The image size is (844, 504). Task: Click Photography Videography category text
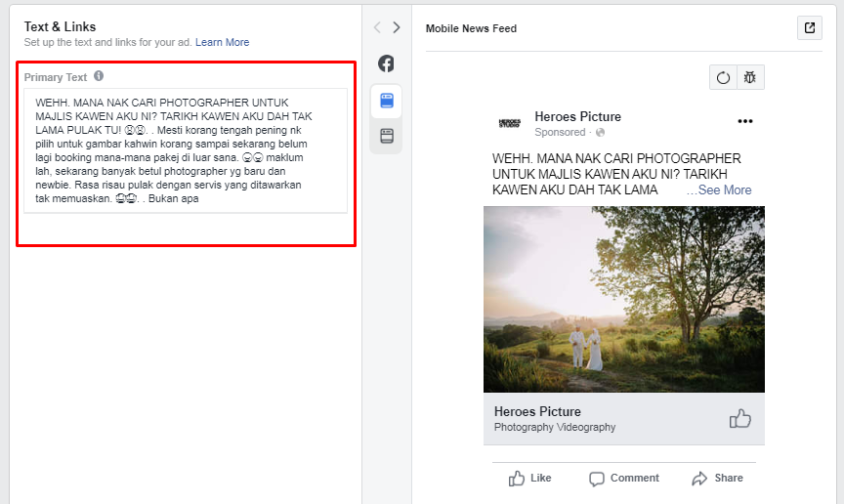(x=555, y=427)
